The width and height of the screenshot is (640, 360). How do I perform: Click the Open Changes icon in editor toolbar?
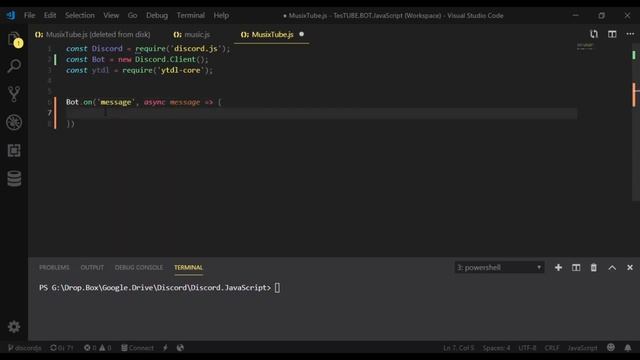point(594,34)
